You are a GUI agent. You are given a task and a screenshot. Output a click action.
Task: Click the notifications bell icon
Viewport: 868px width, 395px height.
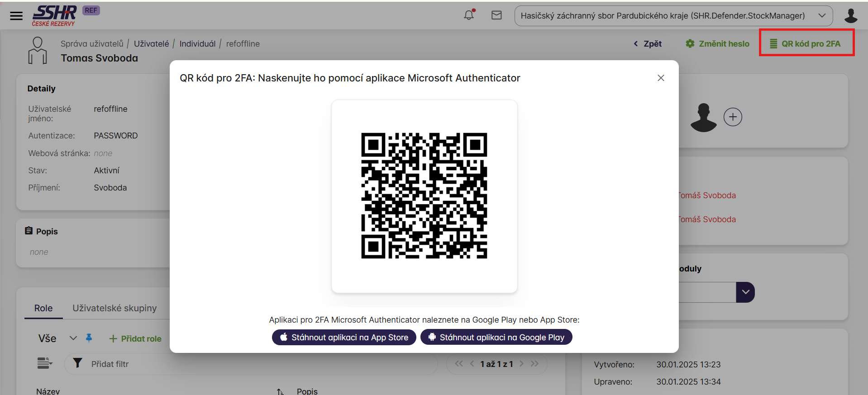tap(469, 15)
